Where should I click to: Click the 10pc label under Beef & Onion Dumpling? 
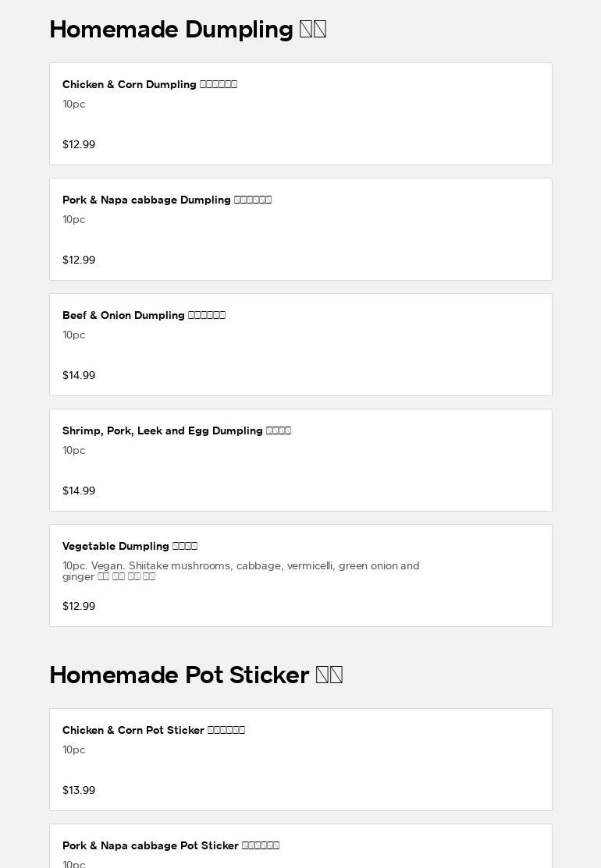74,335
